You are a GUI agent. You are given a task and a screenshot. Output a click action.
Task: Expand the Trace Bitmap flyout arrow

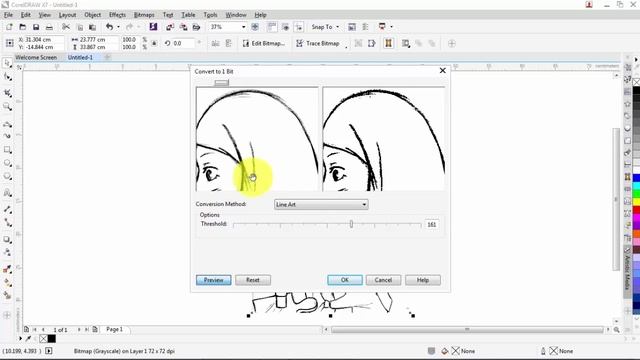[346, 47]
